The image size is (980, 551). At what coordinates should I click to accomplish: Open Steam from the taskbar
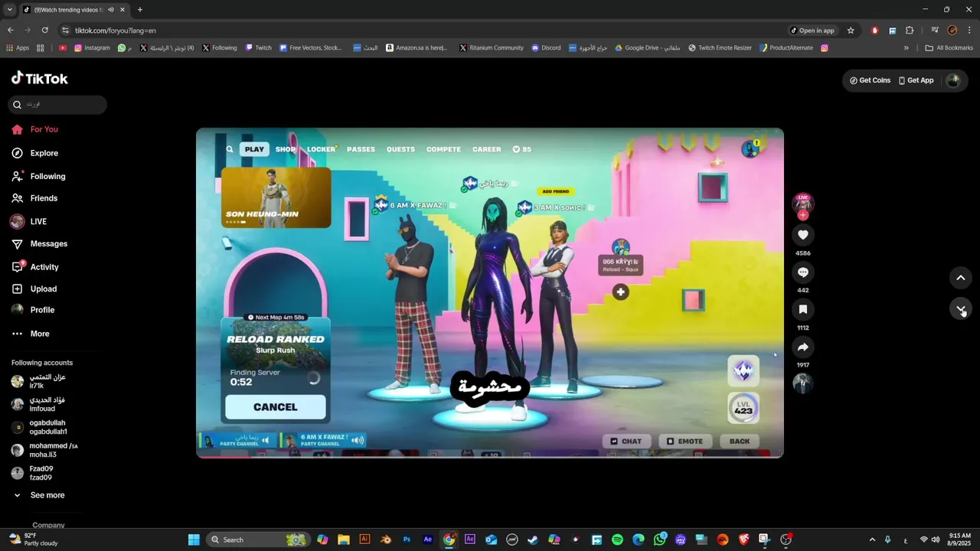click(x=533, y=540)
